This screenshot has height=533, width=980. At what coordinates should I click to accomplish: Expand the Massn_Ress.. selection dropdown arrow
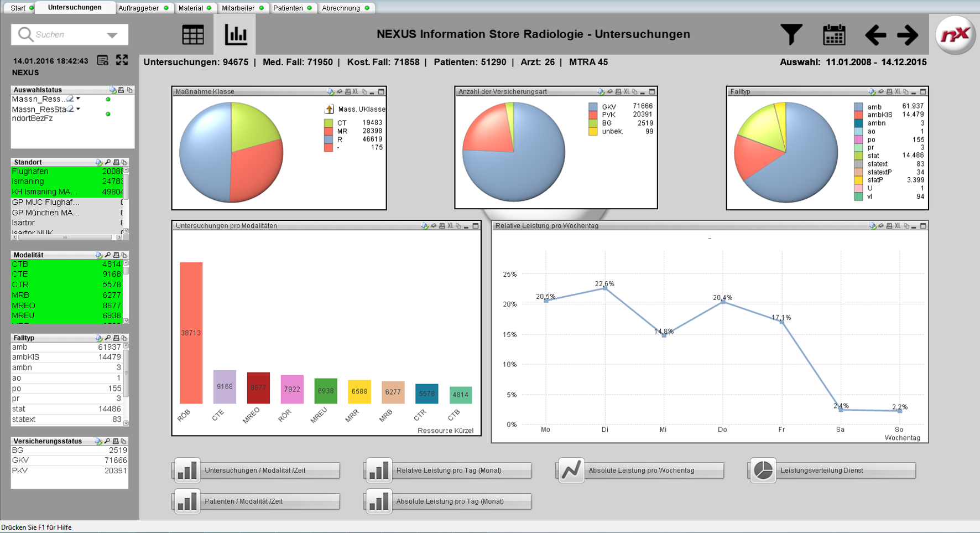[78, 99]
